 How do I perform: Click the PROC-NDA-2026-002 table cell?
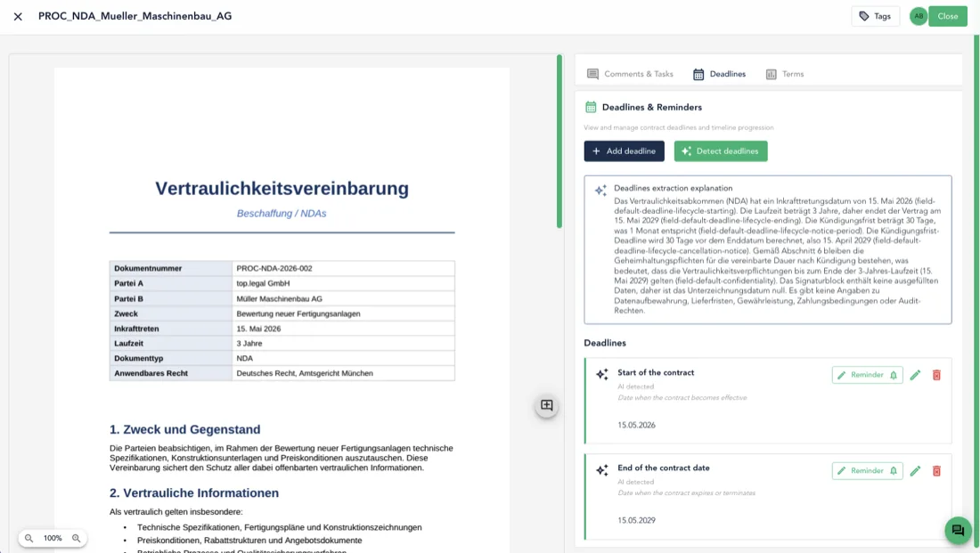343,268
